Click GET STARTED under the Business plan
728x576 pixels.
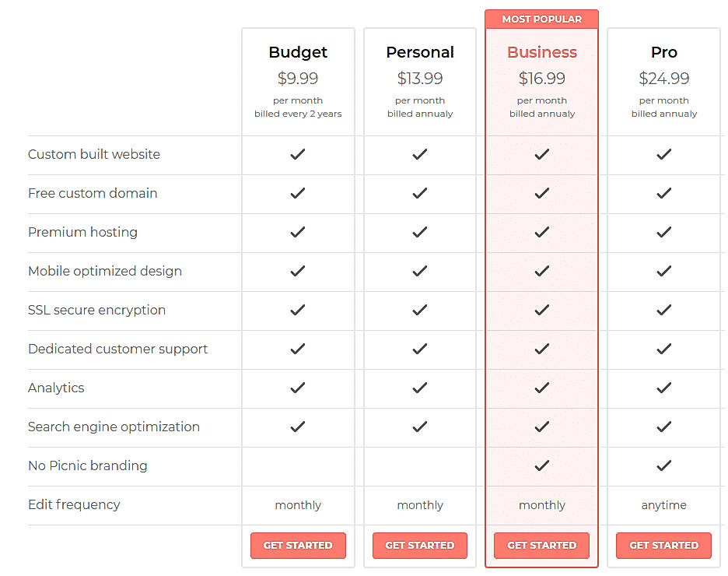(541, 546)
